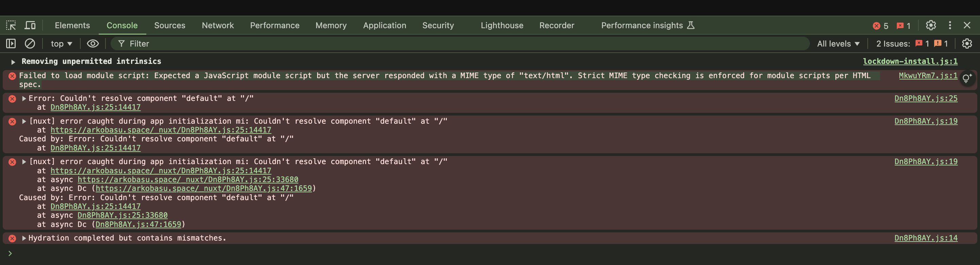Switch to the Performance tab
980x265 pixels.
[x=275, y=25]
